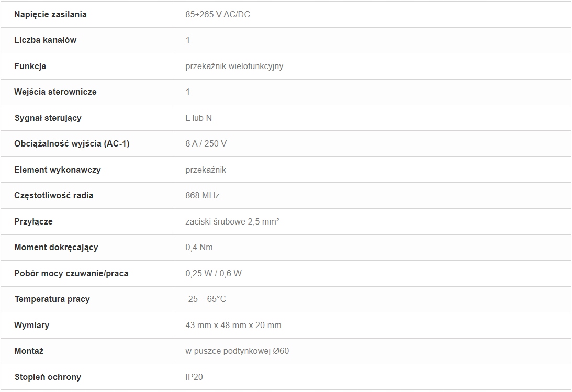Select the '0,4 Nm' torque value

[x=199, y=247]
